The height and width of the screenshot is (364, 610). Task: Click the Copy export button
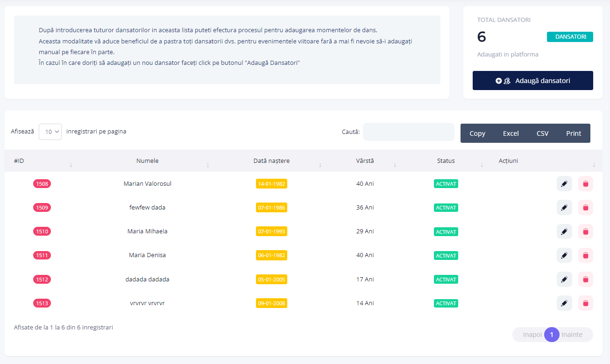pyautogui.click(x=477, y=133)
